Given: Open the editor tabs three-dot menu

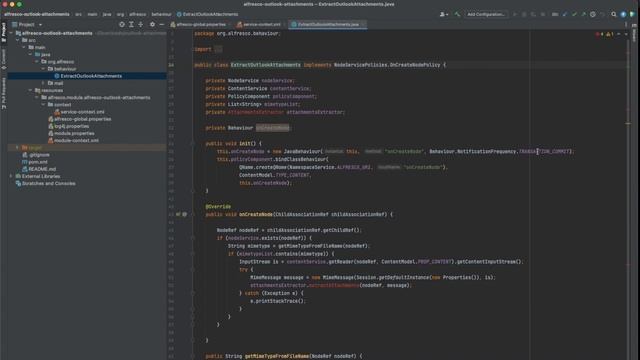Looking at the screenshot, I should click(626, 24).
